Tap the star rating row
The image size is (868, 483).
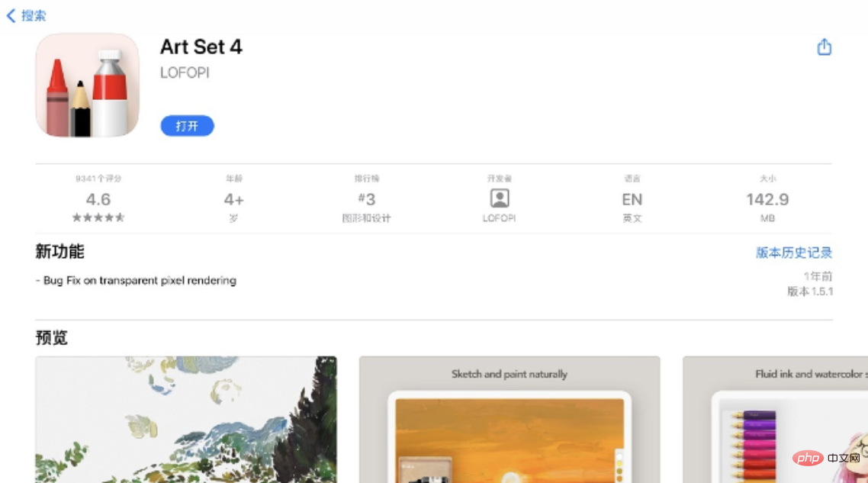pyautogui.click(x=98, y=217)
